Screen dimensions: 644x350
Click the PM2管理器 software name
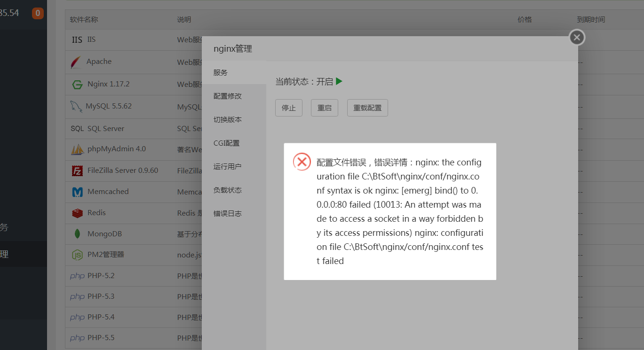pos(106,255)
